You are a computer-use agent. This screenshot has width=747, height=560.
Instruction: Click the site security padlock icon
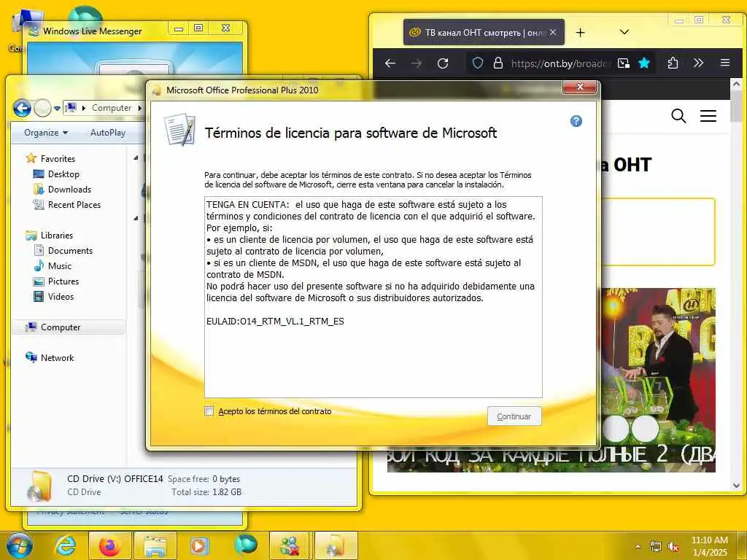click(x=498, y=63)
